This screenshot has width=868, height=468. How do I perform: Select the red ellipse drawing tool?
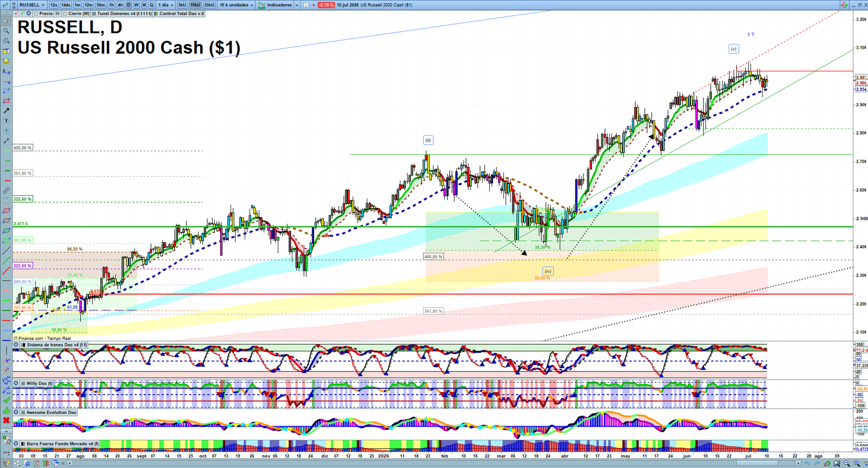pos(6,210)
